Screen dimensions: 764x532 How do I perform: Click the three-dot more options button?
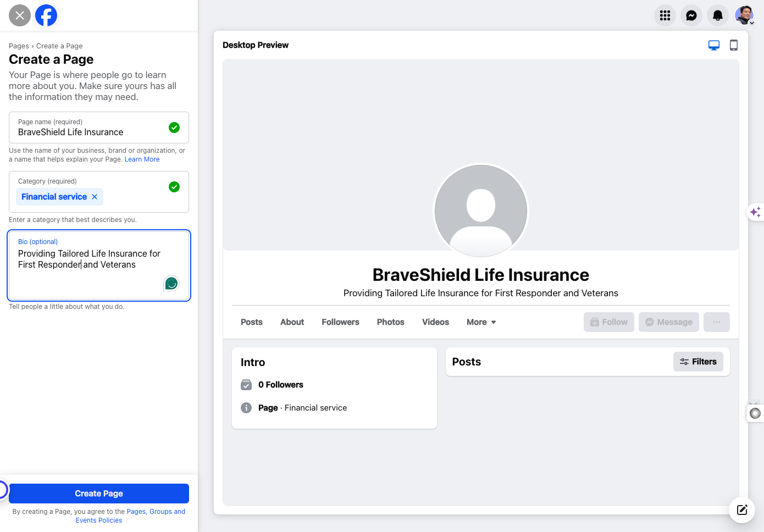tap(717, 322)
